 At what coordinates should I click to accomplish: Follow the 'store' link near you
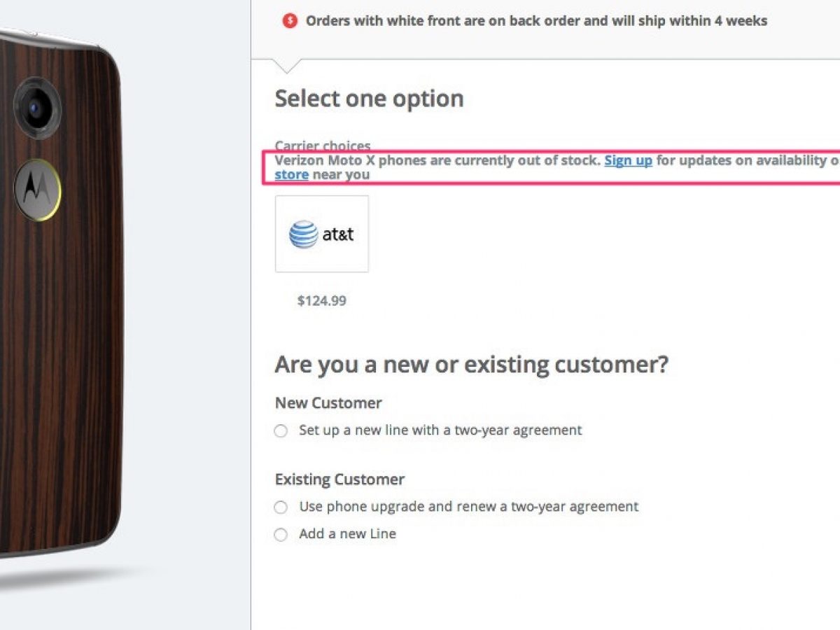tap(291, 174)
